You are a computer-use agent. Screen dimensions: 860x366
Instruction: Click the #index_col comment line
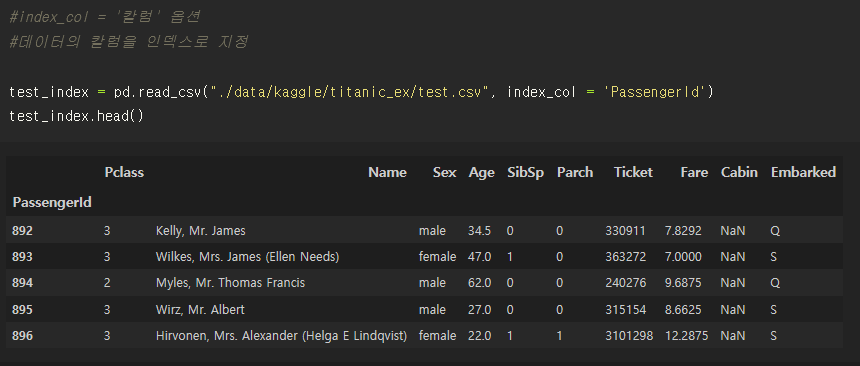105,18
